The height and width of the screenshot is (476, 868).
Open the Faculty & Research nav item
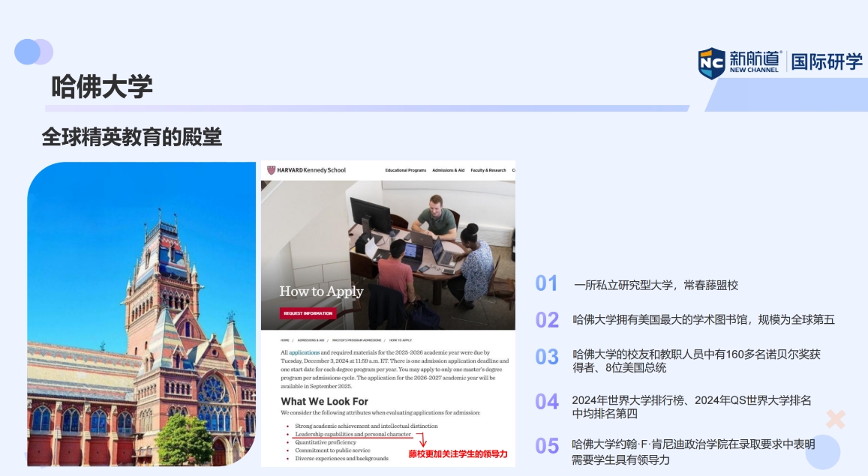tap(488, 170)
